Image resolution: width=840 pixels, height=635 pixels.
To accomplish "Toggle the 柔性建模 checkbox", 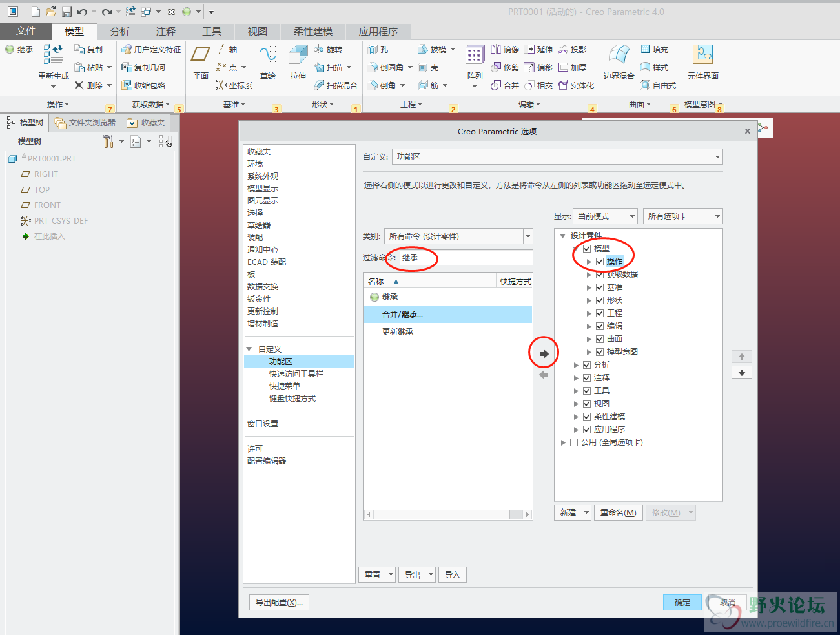I will point(587,416).
